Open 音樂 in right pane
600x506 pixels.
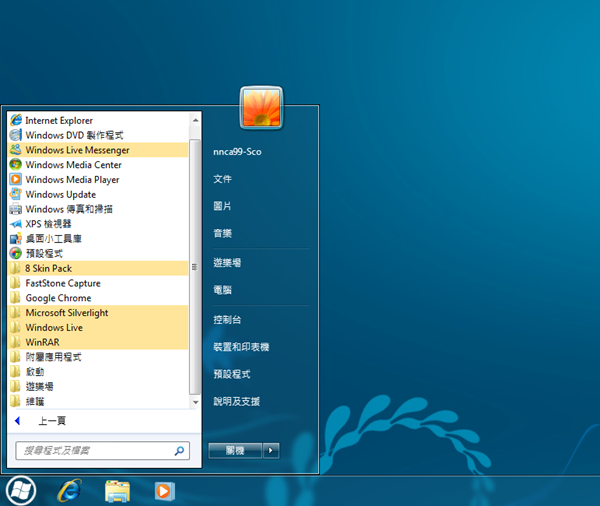pos(222,233)
